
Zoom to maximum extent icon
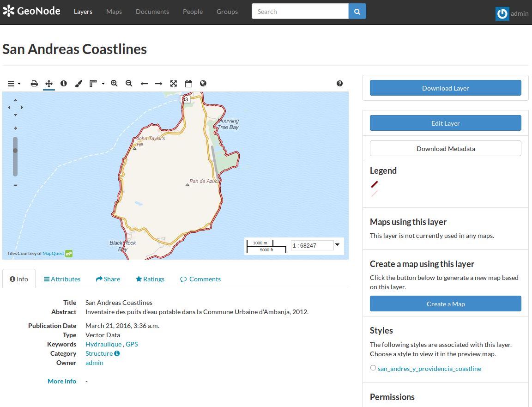click(173, 84)
